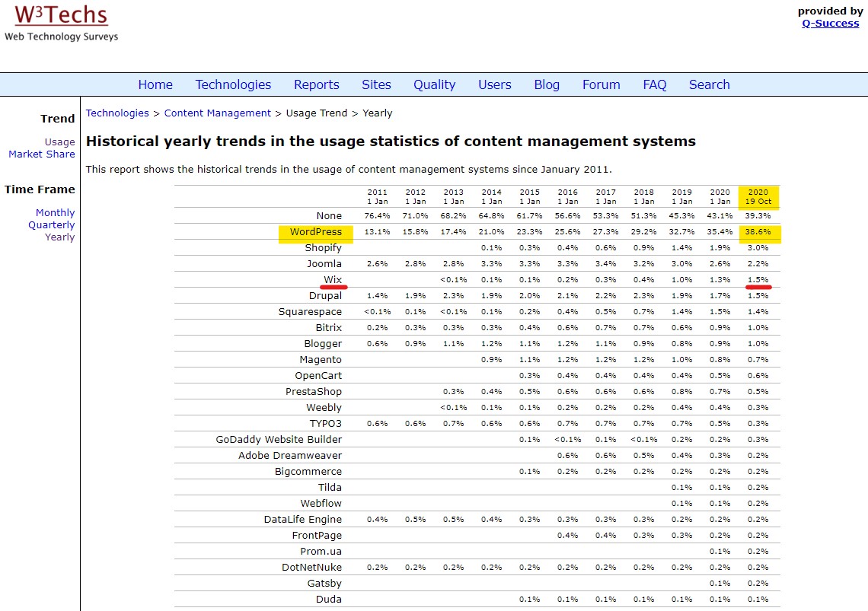Open the FAQ navigation item

(x=654, y=84)
